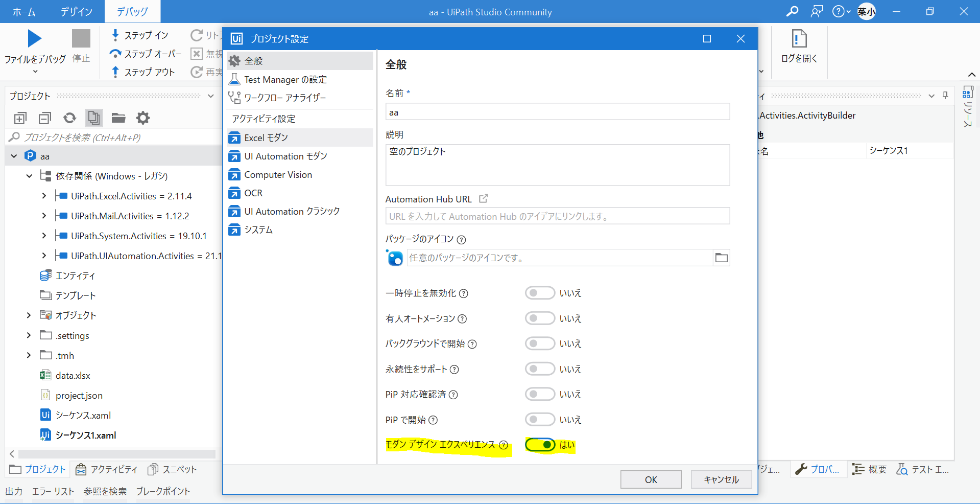
Task: Expand UiPath.UIAutomation.Activities dependency
Action: point(44,256)
